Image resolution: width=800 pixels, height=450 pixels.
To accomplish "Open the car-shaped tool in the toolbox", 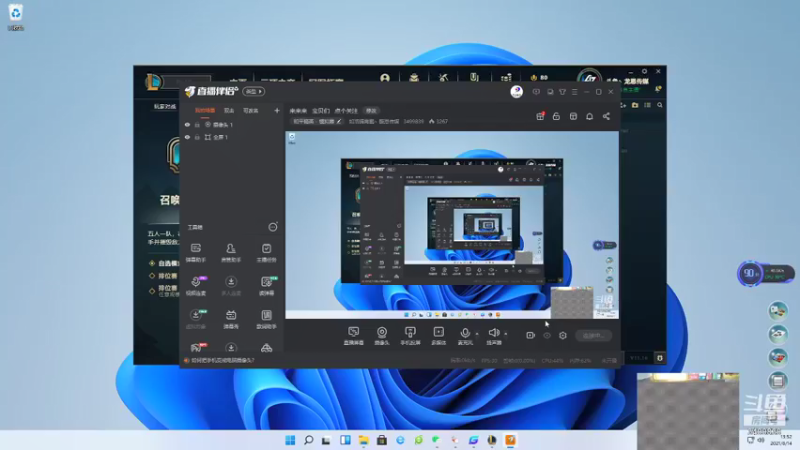I will tap(266, 348).
